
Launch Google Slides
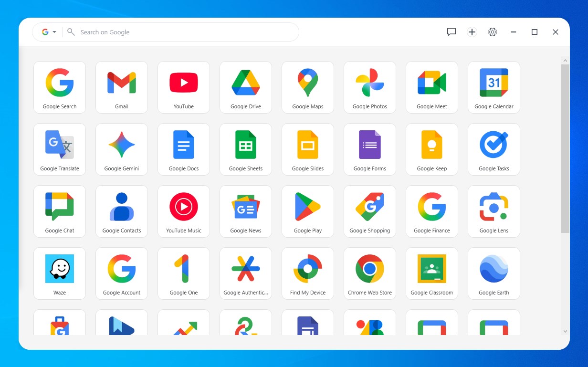coord(308,149)
